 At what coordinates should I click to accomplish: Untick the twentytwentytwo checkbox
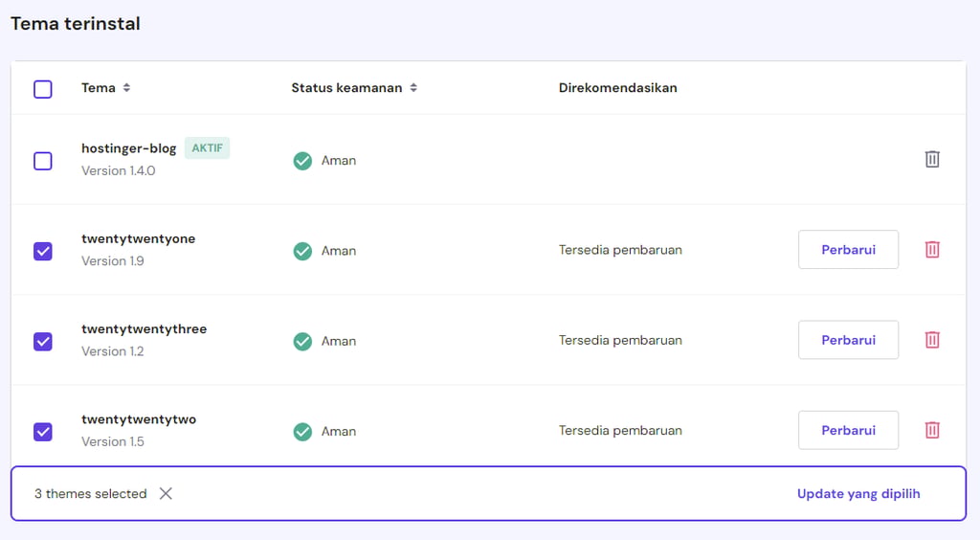tap(42, 431)
